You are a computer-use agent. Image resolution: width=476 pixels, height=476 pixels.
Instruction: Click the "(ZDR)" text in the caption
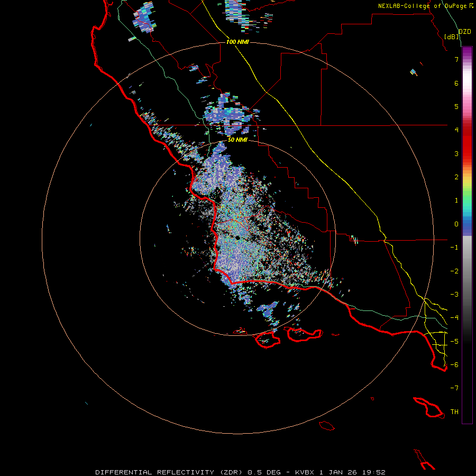pyautogui.click(x=231, y=472)
